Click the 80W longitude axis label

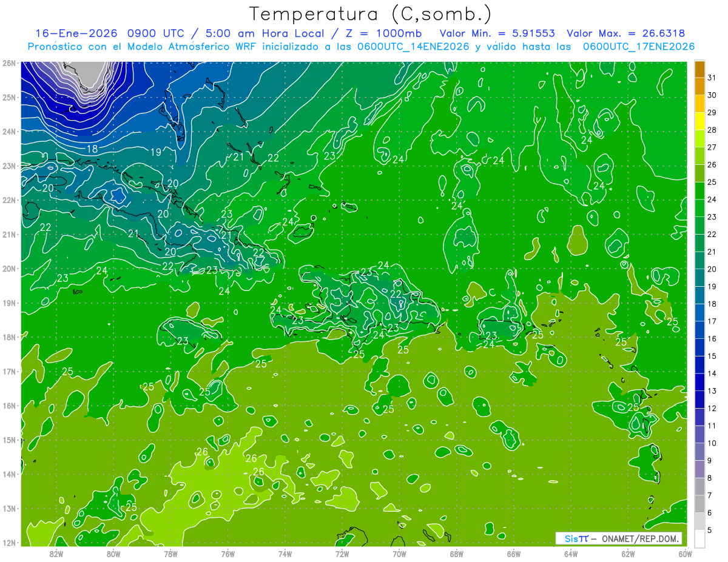click(x=113, y=554)
